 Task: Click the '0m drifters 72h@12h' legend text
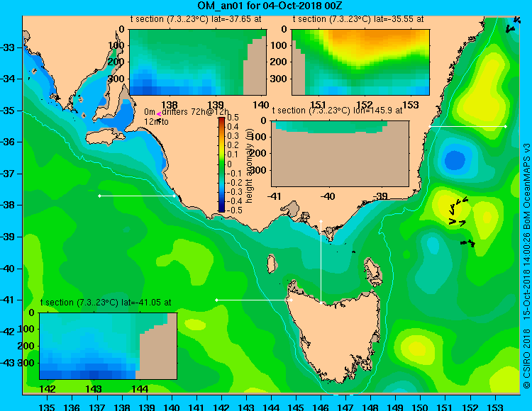187,112
